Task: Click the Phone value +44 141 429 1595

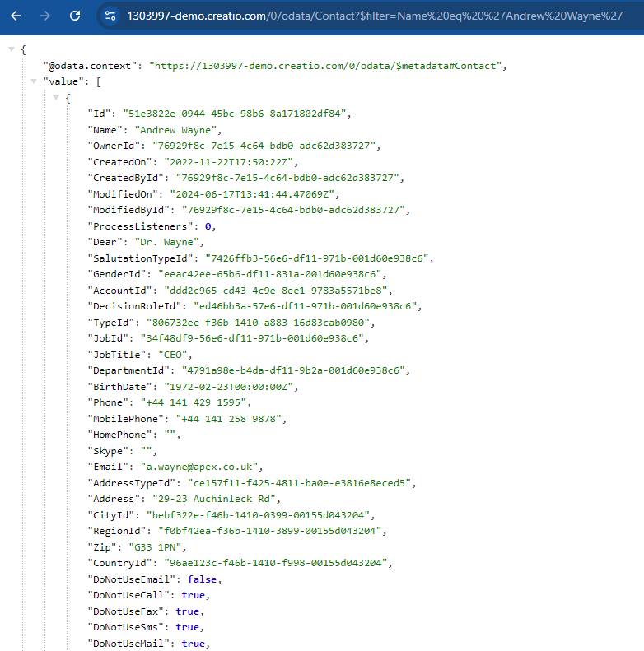Action: (x=194, y=402)
